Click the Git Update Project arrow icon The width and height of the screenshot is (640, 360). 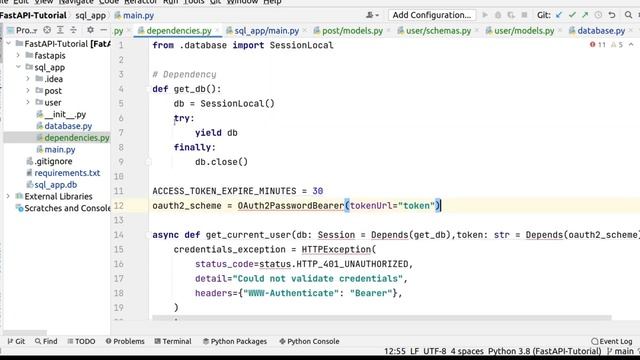559,15
